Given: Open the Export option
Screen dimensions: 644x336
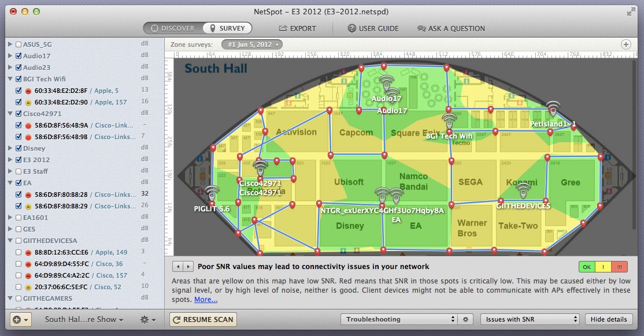Looking at the screenshot, I should 298,28.
